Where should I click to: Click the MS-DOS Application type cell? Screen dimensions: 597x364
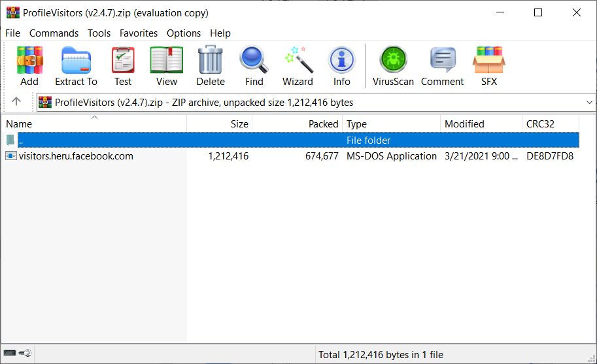tap(392, 156)
